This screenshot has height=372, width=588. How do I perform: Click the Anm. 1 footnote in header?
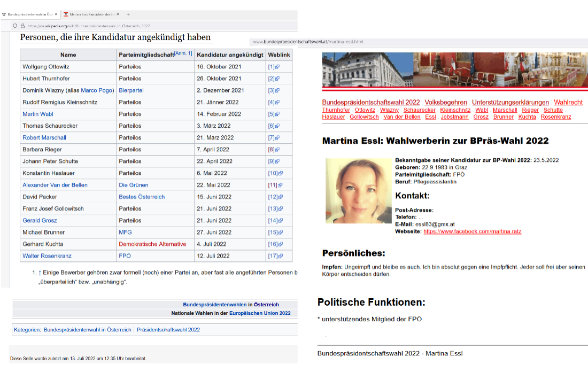[x=183, y=53]
